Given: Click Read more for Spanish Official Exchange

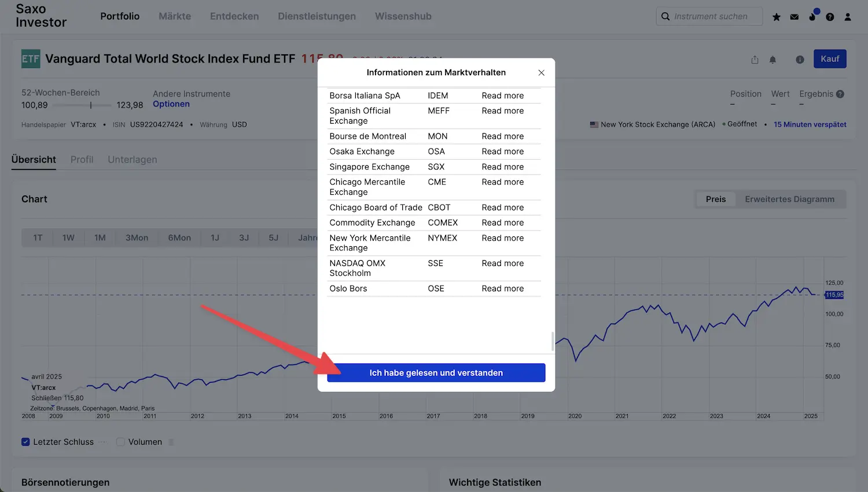Looking at the screenshot, I should click(503, 110).
